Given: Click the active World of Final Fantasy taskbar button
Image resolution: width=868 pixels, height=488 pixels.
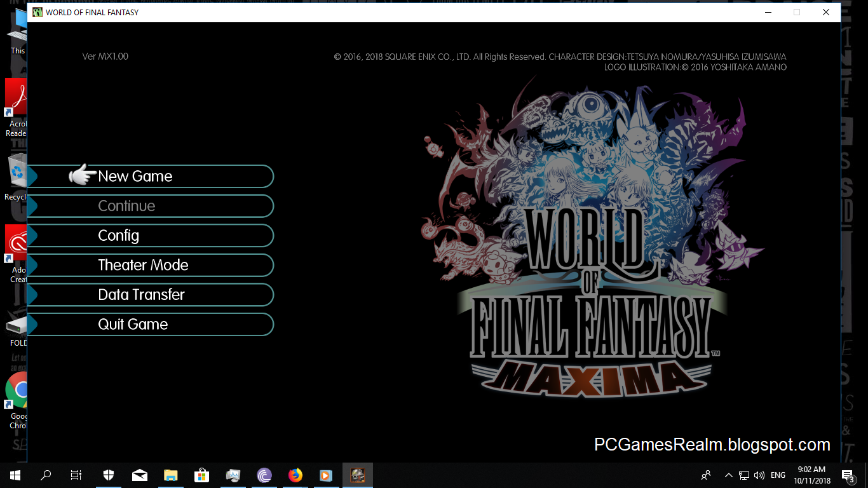Looking at the screenshot, I should pos(358,475).
